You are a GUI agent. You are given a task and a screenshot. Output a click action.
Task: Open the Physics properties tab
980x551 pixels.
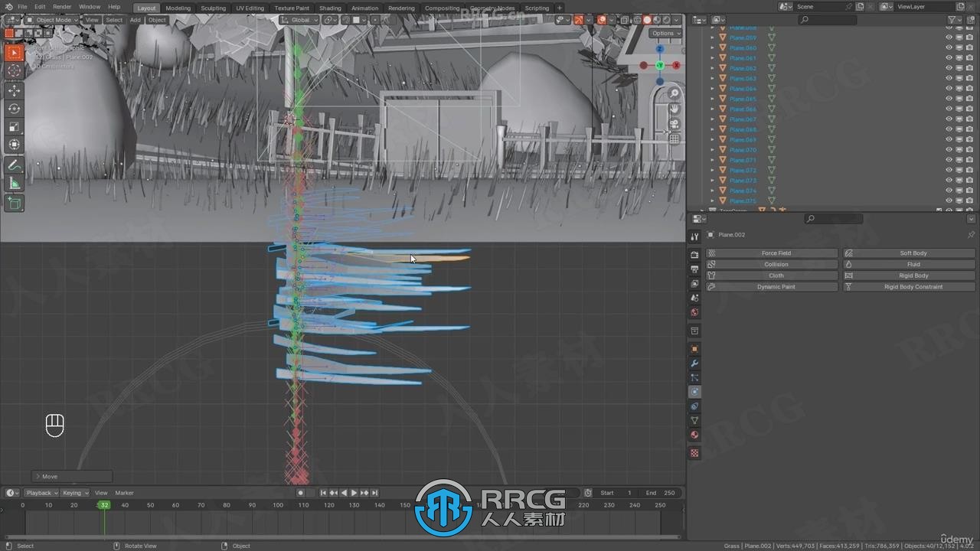click(x=694, y=392)
